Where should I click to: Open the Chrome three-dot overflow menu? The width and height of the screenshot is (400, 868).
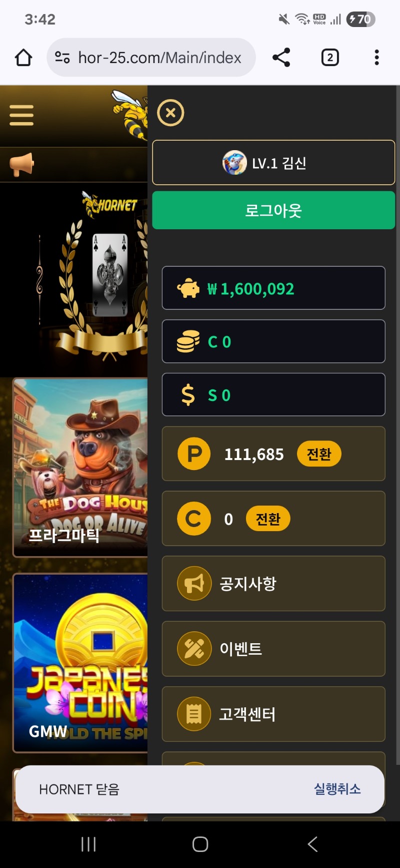pyautogui.click(x=377, y=58)
